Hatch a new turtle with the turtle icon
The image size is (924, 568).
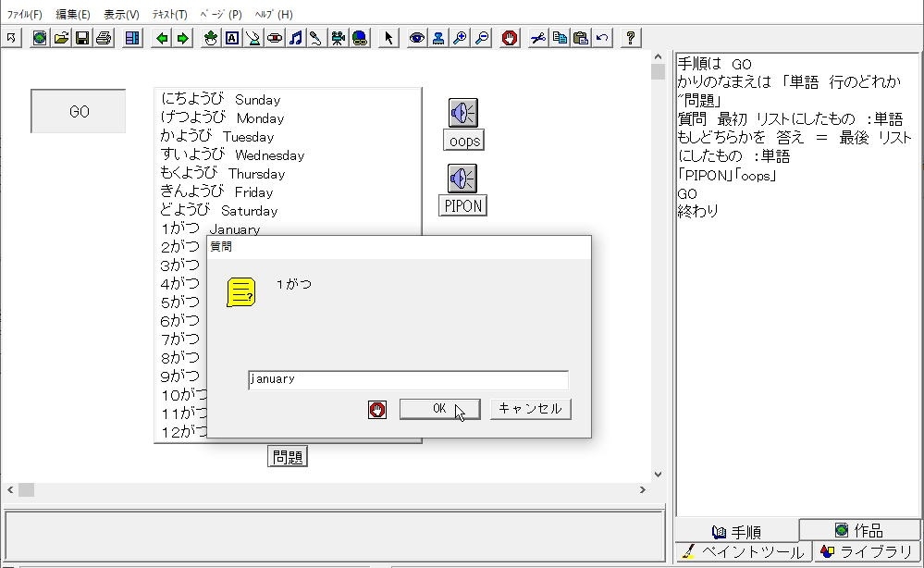[211, 38]
